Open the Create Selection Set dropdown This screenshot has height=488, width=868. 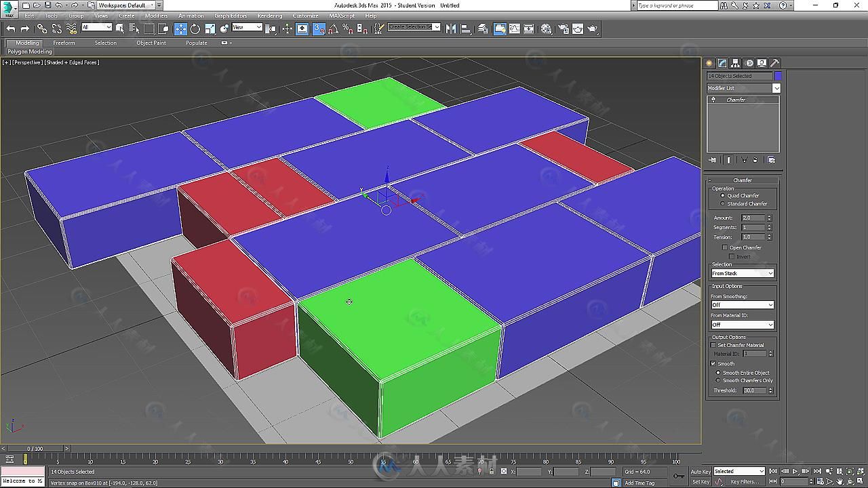[414, 27]
